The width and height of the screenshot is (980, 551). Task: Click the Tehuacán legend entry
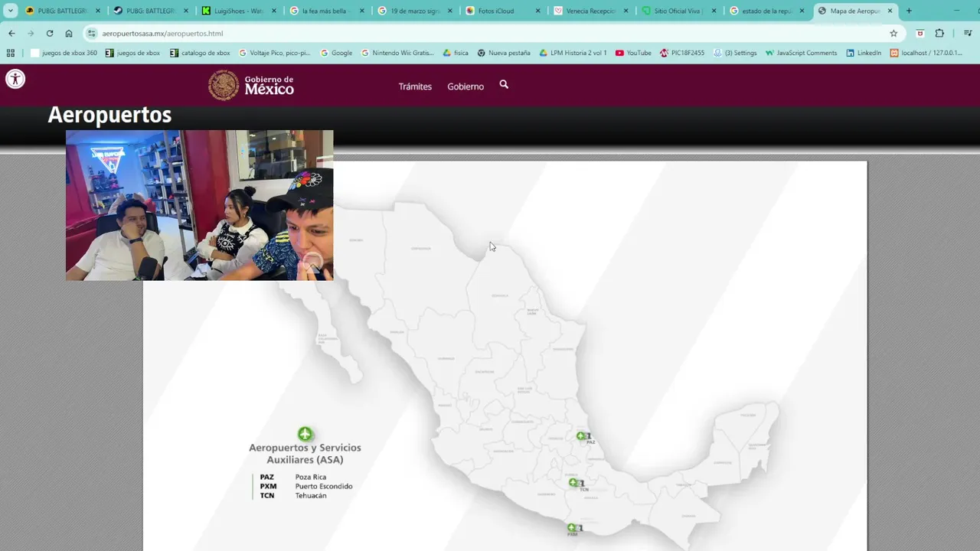311,495
